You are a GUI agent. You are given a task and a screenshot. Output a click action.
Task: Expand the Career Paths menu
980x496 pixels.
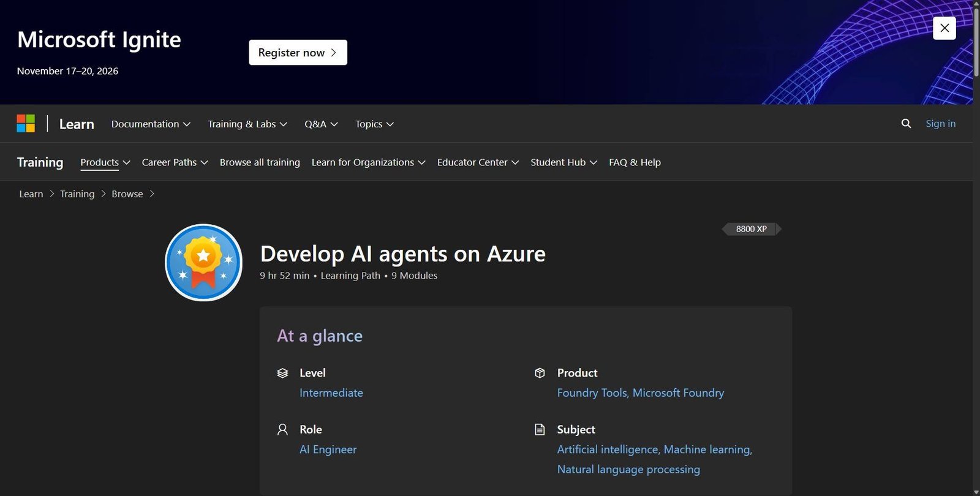(x=175, y=162)
